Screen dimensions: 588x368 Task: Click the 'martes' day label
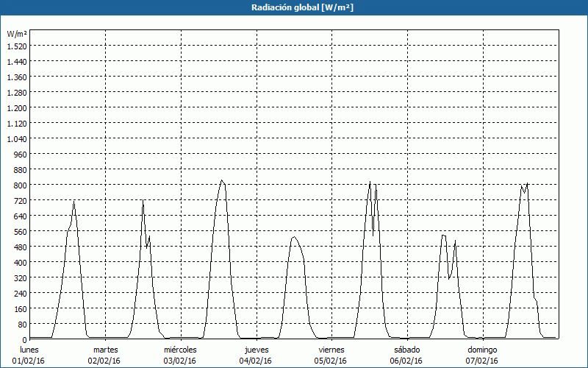tap(106, 350)
